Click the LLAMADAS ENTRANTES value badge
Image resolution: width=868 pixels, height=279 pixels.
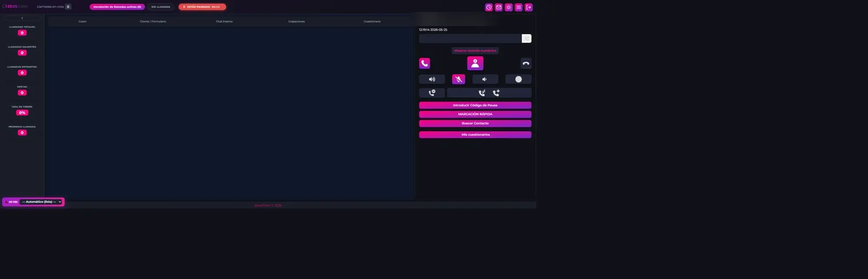click(x=22, y=73)
